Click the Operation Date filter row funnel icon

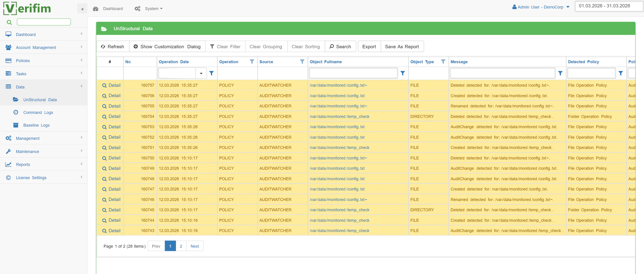(x=212, y=73)
